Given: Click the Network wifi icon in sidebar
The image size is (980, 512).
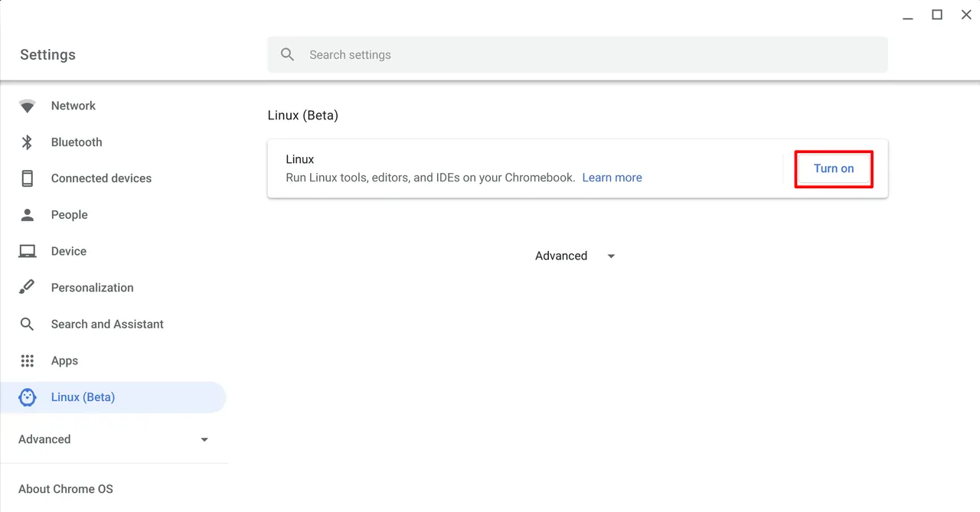Looking at the screenshot, I should coord(28,106).
